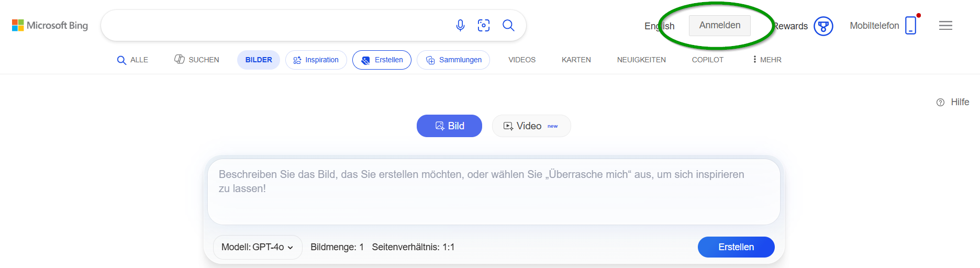Click the blue Erstellen submit button
Image resolution: width=980 pixels, height=268 pixels.
coord(736,247)
